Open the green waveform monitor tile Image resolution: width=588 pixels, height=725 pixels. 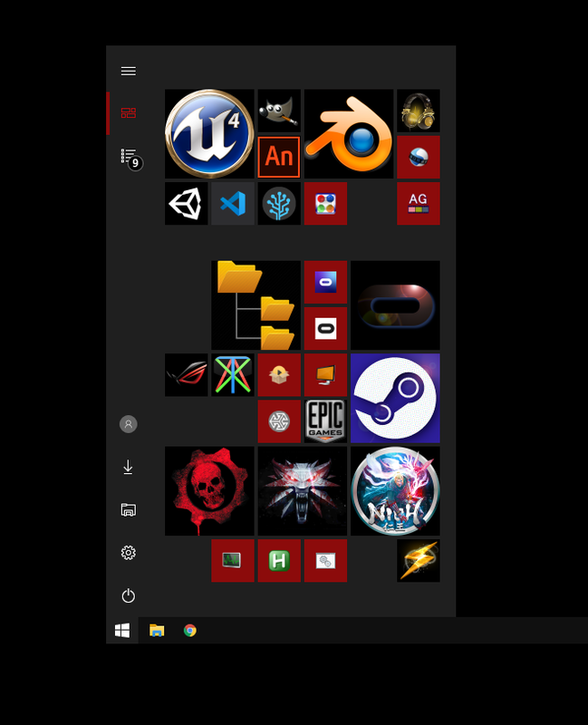pos(233,560)
